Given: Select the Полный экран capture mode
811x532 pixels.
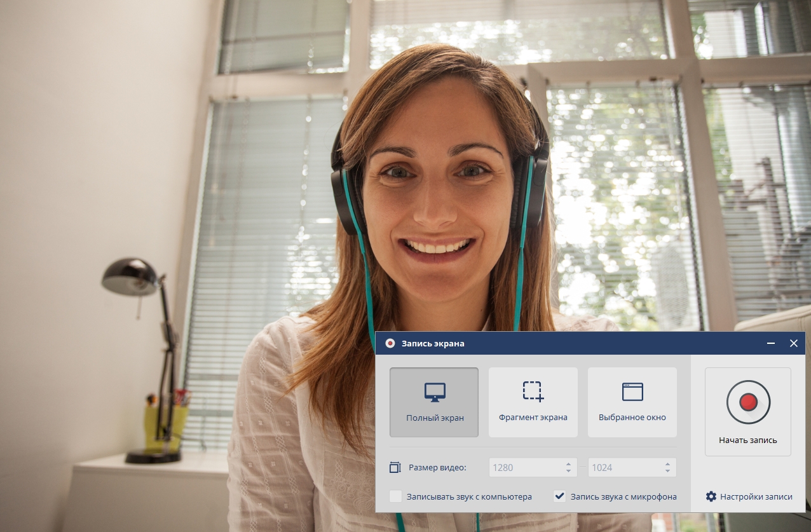Looking at the screenshot, I should click(x=434, y=402).
